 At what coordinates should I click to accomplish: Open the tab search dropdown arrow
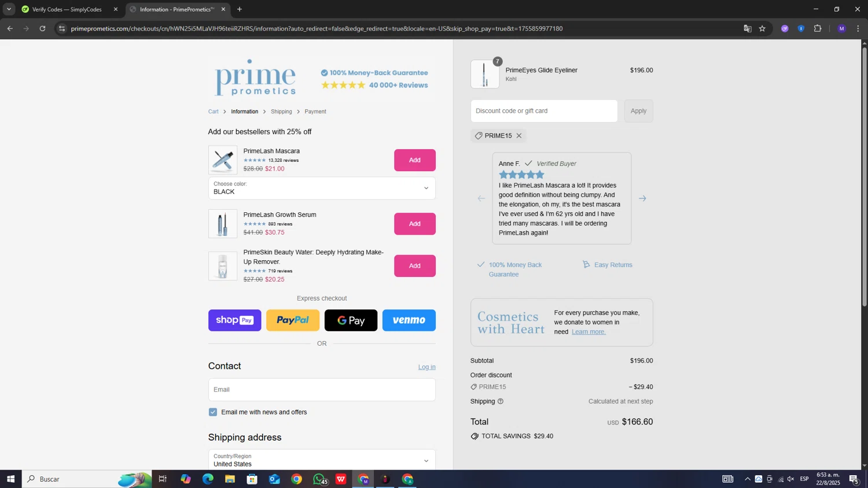(x=9, y=9)
